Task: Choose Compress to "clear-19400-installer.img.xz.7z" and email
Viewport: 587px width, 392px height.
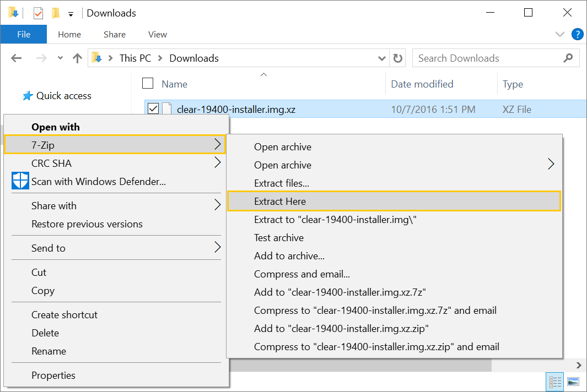Action: [x=394, y=310]
